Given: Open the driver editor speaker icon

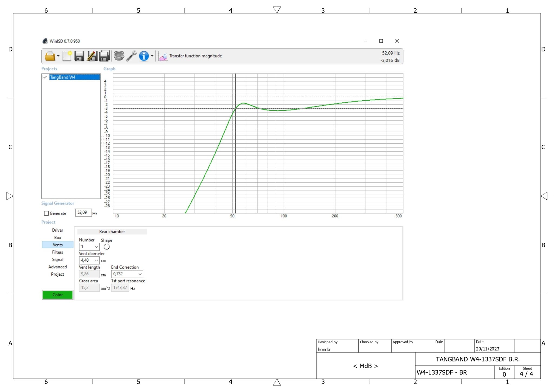Looking at the screenshot, I should [x=119, y=56].
